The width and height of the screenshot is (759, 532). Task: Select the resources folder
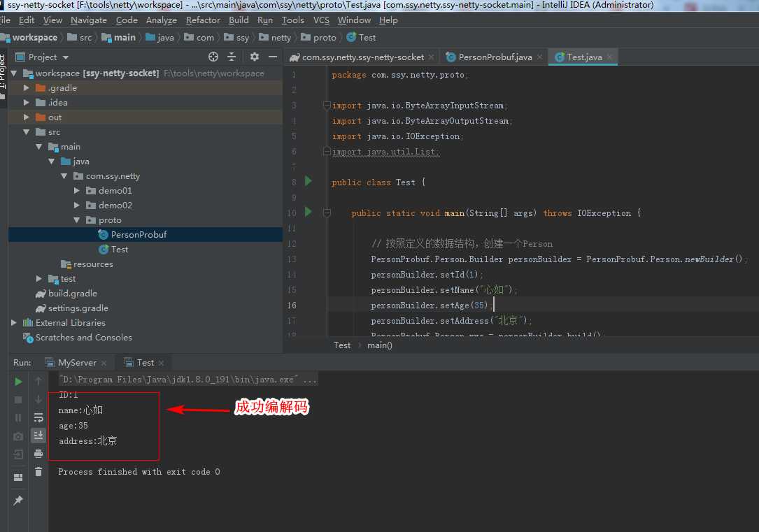(93, 264)
